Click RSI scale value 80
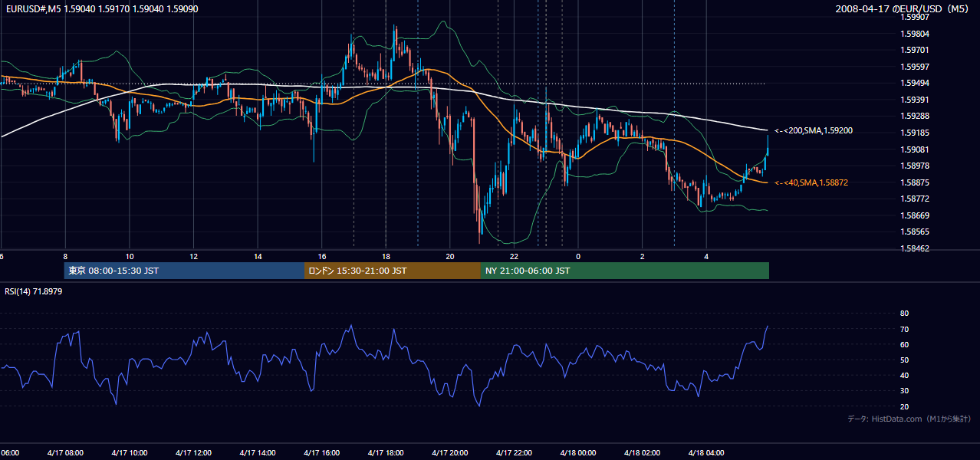Screen dimensions: 980x460 [x=904, y=314]
